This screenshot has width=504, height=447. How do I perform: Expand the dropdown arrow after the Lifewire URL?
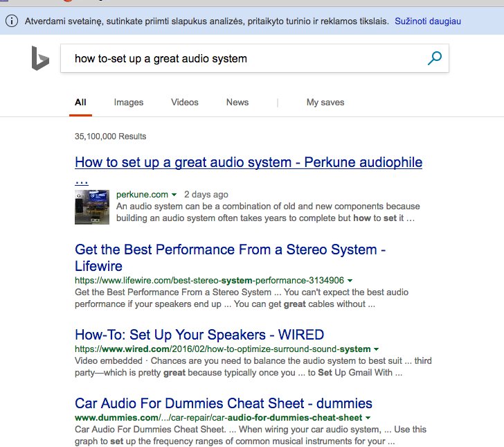pos(350,281)
